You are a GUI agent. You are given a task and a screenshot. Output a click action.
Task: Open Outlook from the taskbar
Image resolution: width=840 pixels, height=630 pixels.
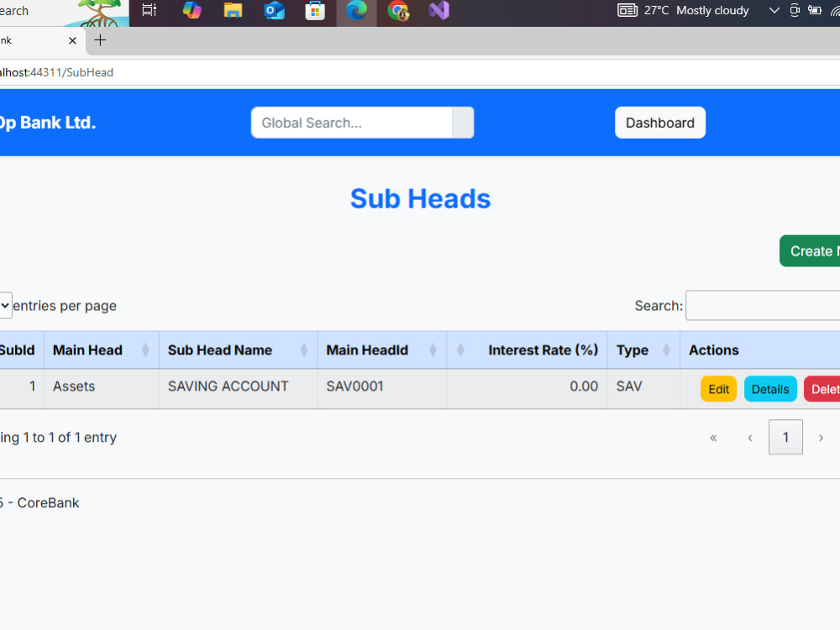click(274, 10)
